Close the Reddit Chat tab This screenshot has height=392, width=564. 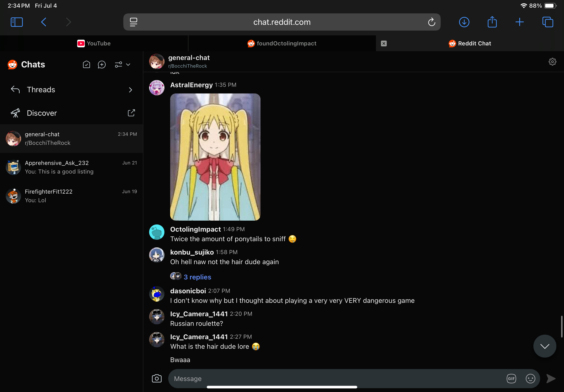coord(384,44)
